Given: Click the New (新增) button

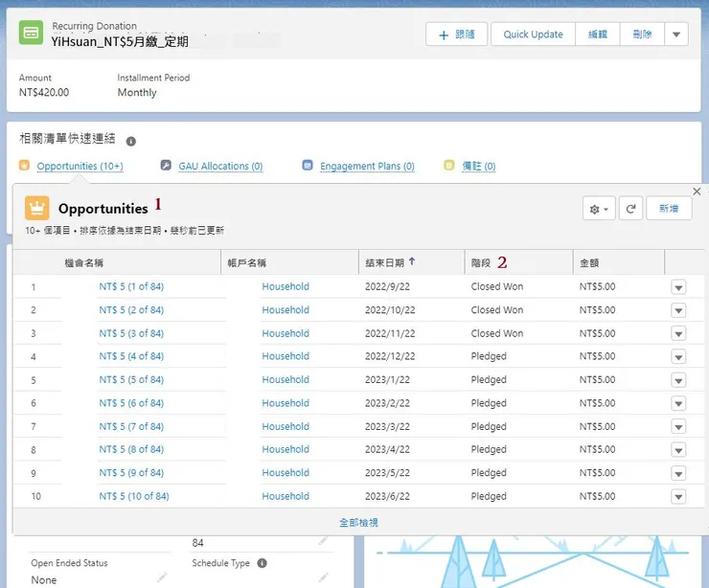Looking at the screenshot, I should [x=669, y=209].
